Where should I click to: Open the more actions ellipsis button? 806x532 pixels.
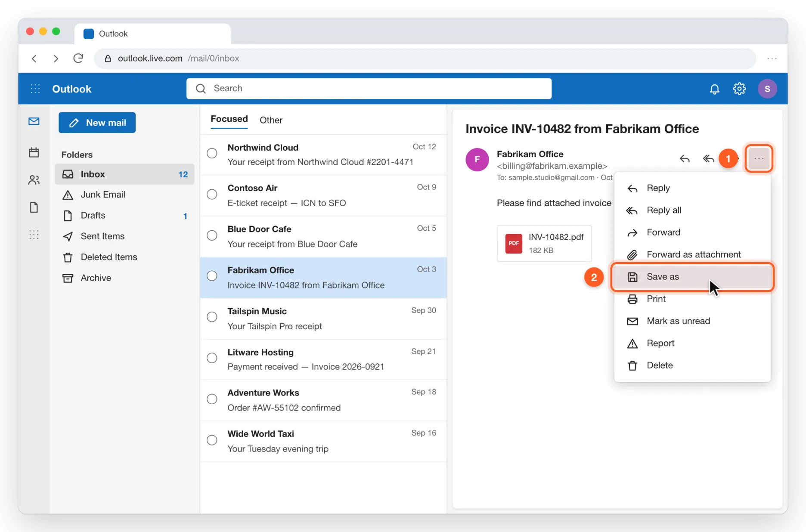point(759,158)
